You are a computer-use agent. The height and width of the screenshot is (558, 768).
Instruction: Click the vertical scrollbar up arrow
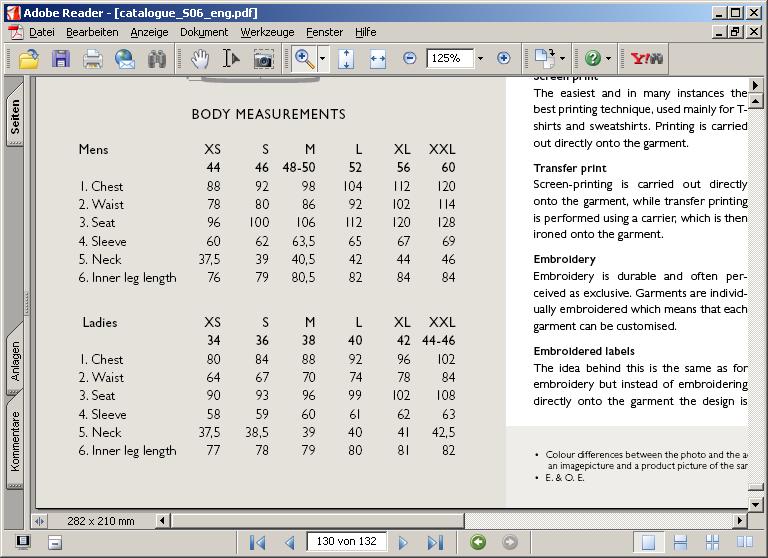pos(756,101)
